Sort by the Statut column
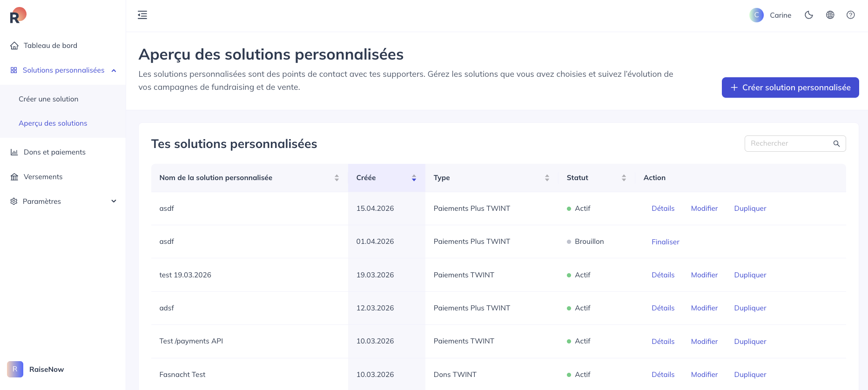Viewport: 868px width, 390px height. pos(624,178)
